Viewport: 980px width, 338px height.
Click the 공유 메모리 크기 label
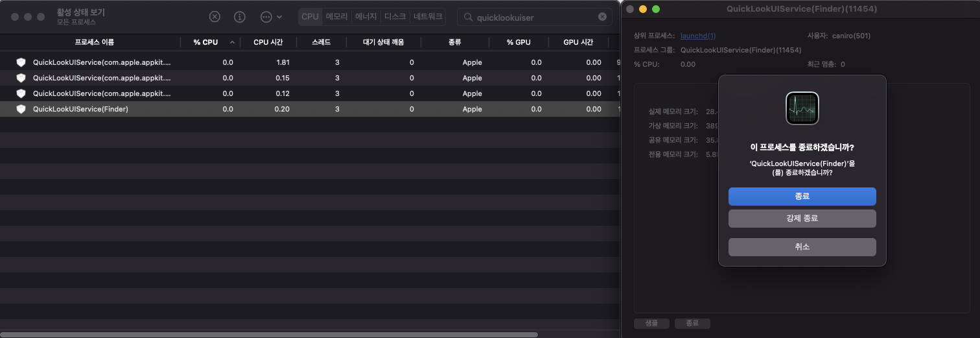673,140
